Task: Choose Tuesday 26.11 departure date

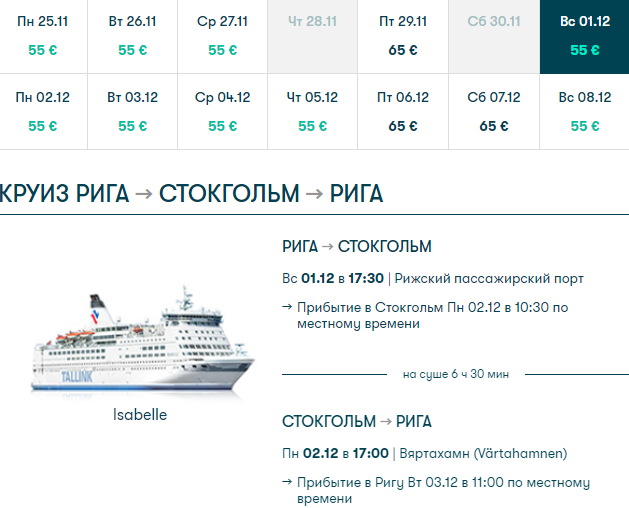Action: [133, 35]
